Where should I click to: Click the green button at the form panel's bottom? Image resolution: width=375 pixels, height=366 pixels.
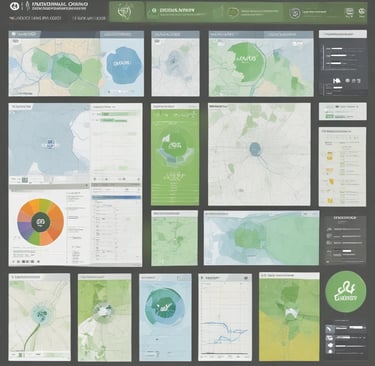click(122, 168)
